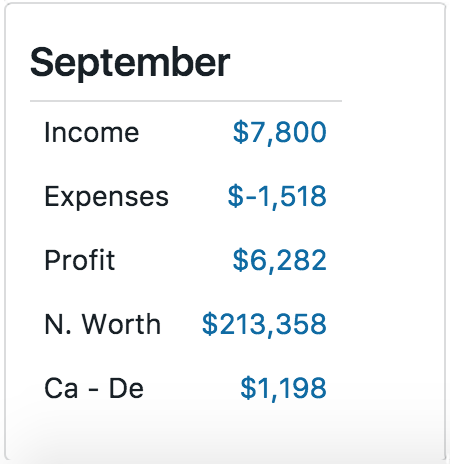Open the $1,198 Ca - De amount
Viewport: 450px width, 464px height.
pyautogui.click(x=283, y=388)
